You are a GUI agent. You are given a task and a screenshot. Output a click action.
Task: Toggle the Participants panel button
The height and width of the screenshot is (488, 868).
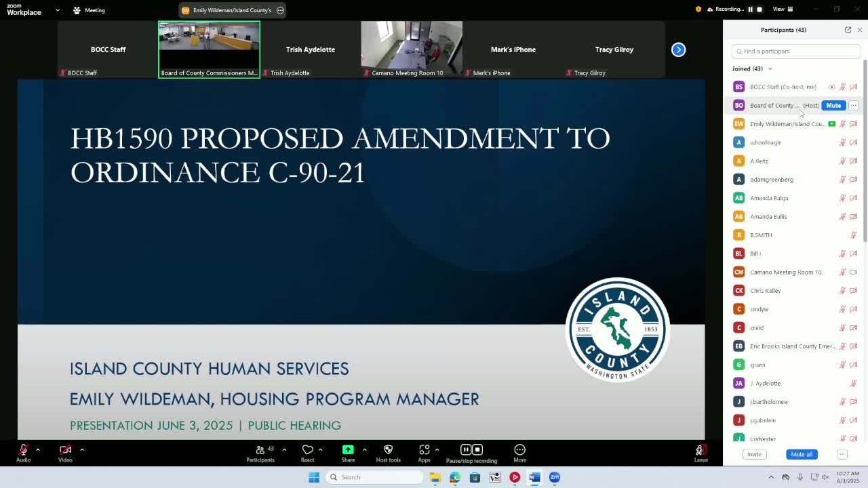point(260,450)
